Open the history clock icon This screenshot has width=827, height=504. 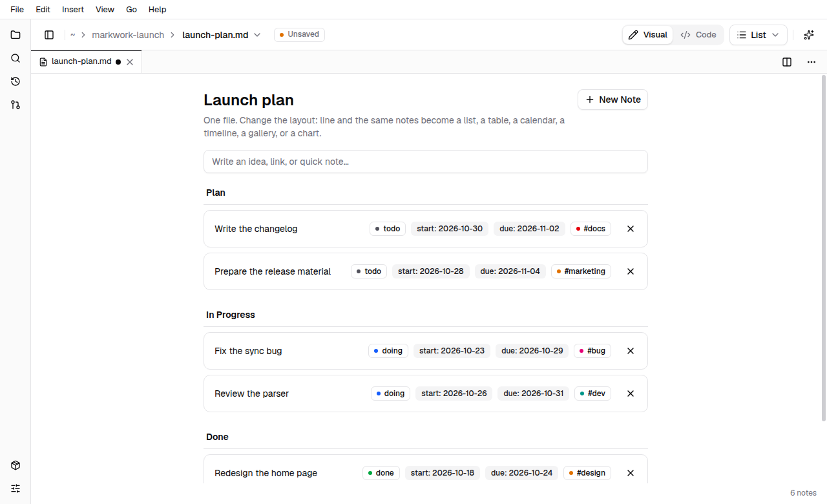point(16,81)
